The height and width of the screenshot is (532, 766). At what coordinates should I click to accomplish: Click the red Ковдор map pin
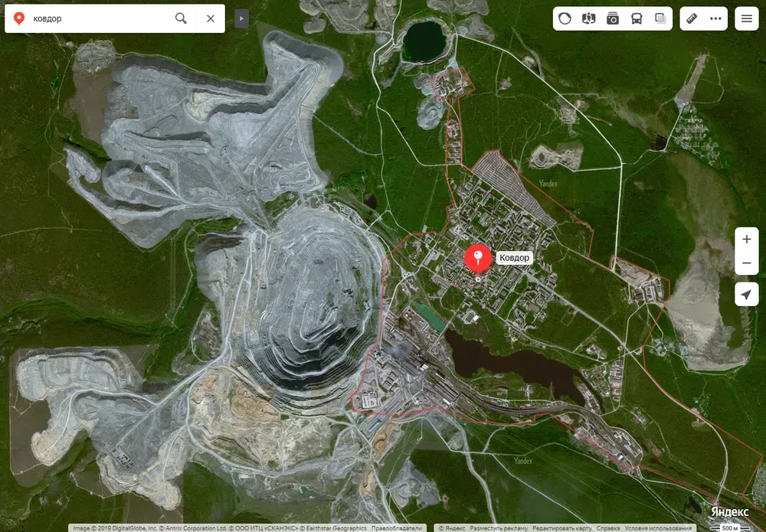[x=479, y=258]
